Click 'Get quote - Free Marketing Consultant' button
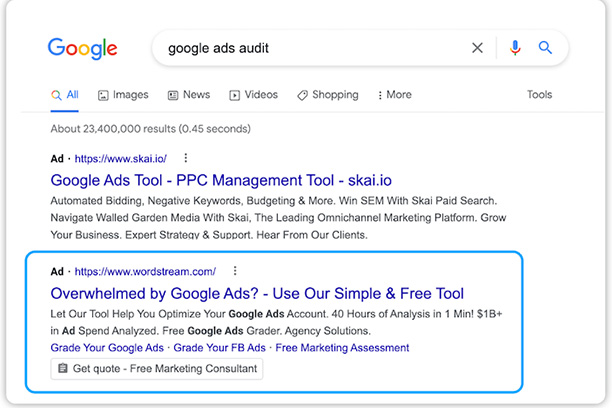The height and width of the screenshot is (408, 612). pos(157,369)
